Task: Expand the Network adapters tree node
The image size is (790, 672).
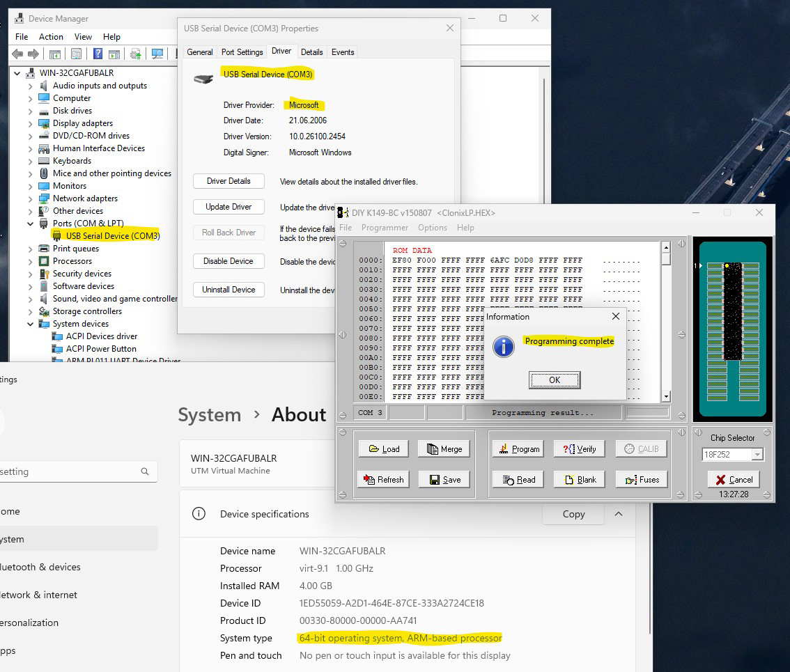Action: (x=31, y=198)
